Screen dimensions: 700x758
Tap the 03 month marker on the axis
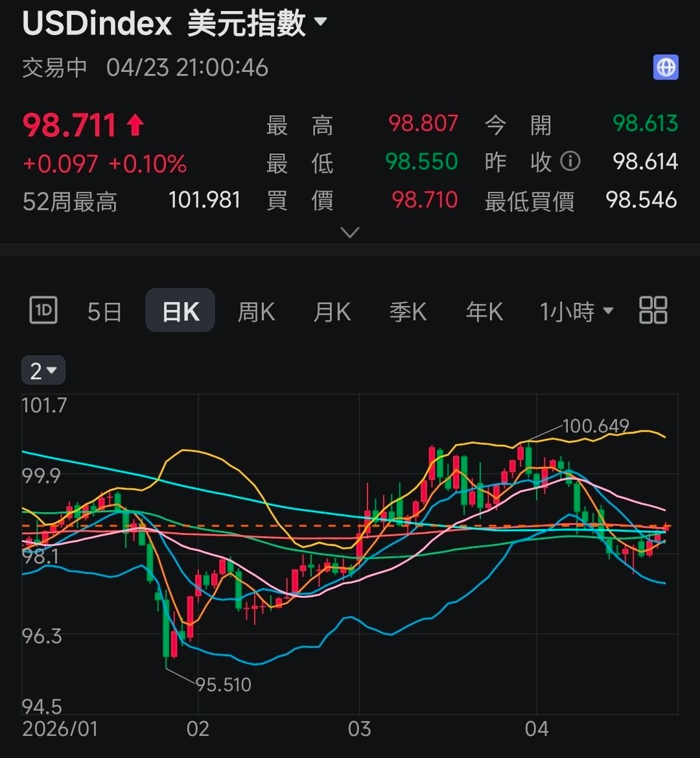359,729
